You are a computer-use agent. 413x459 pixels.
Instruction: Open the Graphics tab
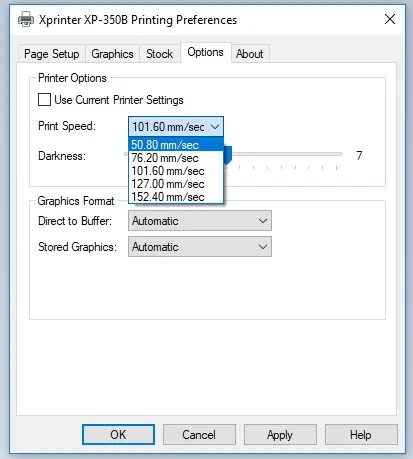coord(112,54)
